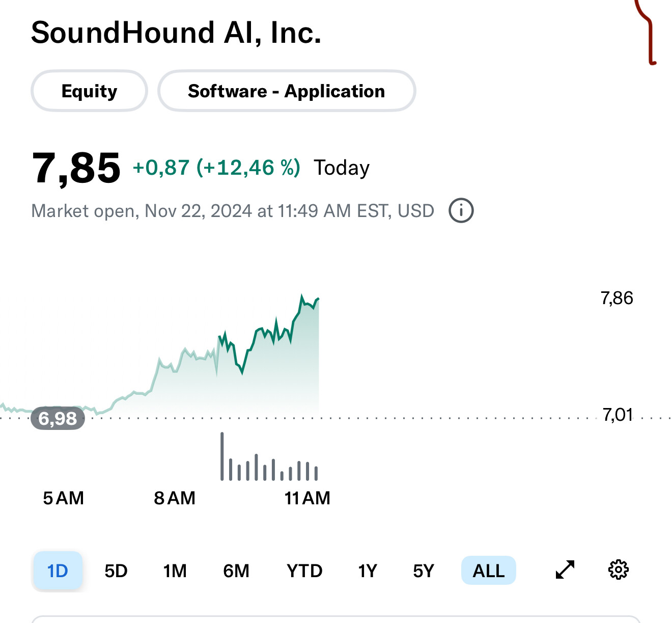Tap the Equity tag

point(90,91)
